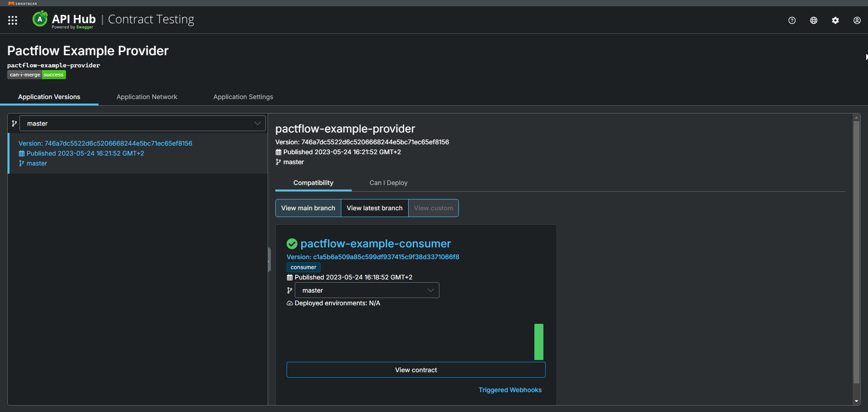Click green check icon next to pactflow-example-consumer
The height and width of the screenshot is (412, 868).
tap(292, 244)
